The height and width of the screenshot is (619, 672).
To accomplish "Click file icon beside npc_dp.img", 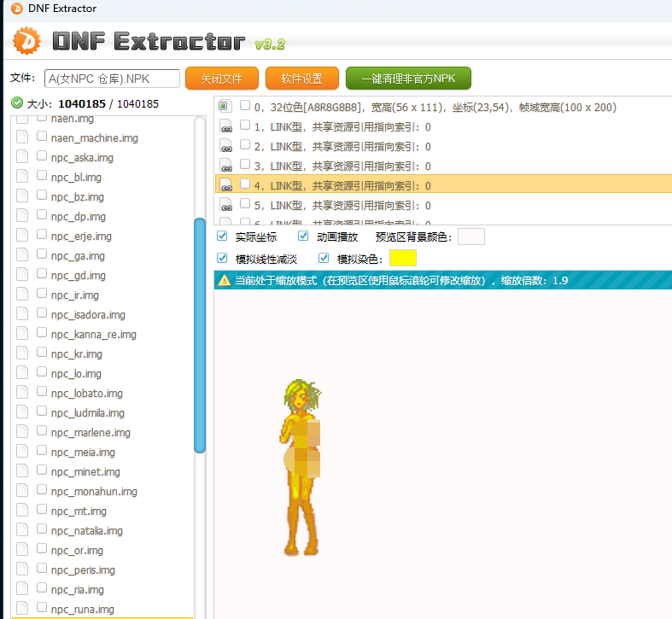I will (x=22, y=216).
